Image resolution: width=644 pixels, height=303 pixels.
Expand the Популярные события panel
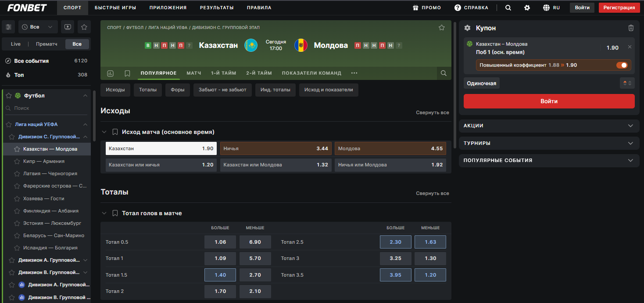tap(549, 160)
